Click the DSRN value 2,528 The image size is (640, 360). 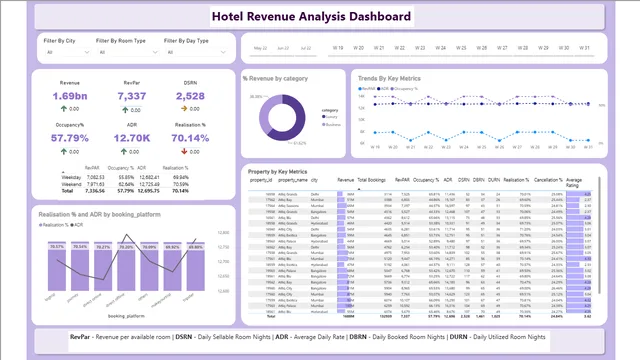190,96
